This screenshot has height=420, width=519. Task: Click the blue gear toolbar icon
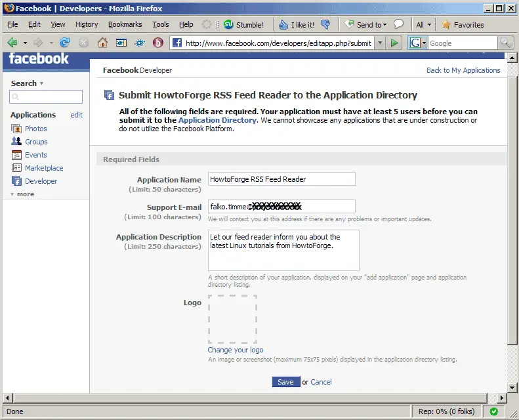(140, 43)
